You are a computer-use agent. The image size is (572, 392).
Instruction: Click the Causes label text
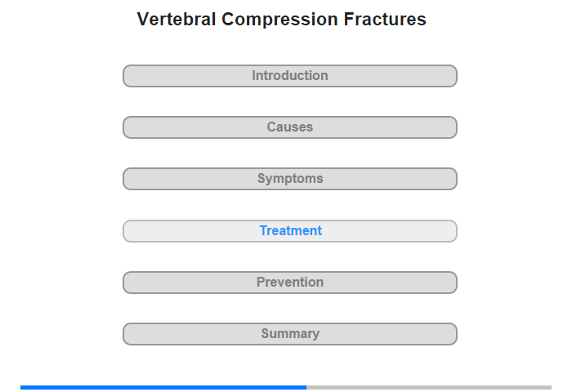(289, 127)
